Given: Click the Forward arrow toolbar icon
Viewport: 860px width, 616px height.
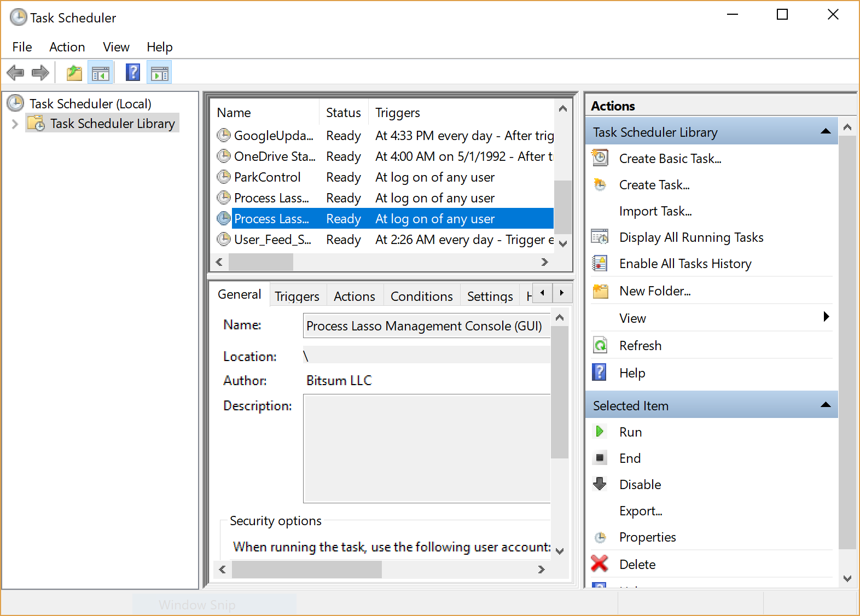Looking at the screenshot, I should (x=40, y=73).
